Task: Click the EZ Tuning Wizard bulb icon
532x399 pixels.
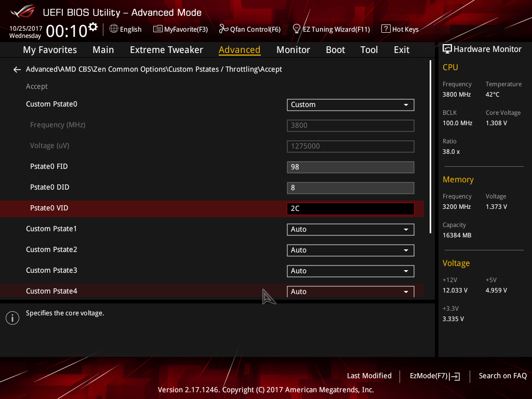Action: [296, 29]
